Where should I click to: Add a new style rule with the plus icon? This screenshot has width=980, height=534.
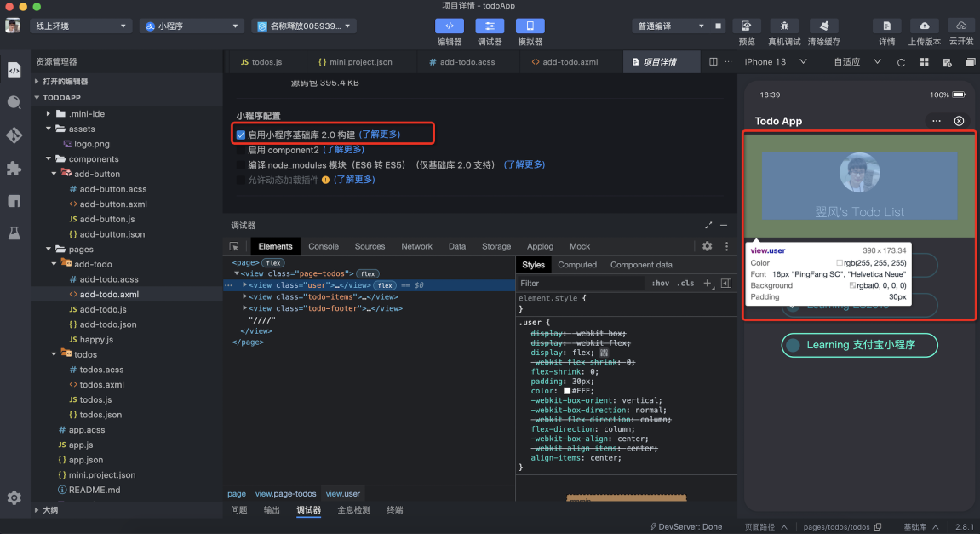[708, 284]
